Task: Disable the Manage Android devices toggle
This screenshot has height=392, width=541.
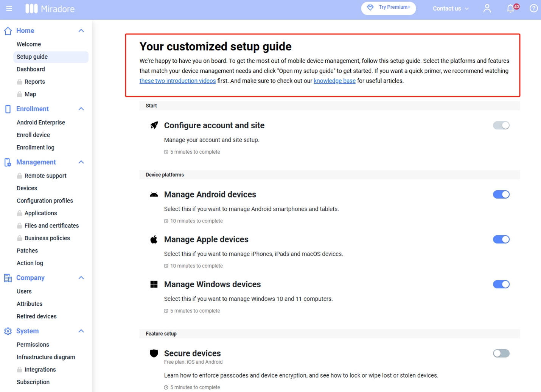Action: click(501, 194)
